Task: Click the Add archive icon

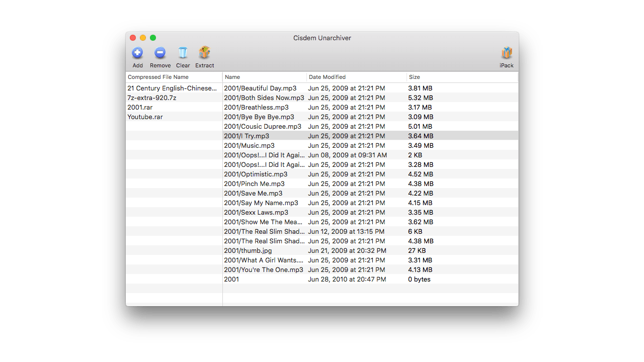Action: [x=137, y=53]
